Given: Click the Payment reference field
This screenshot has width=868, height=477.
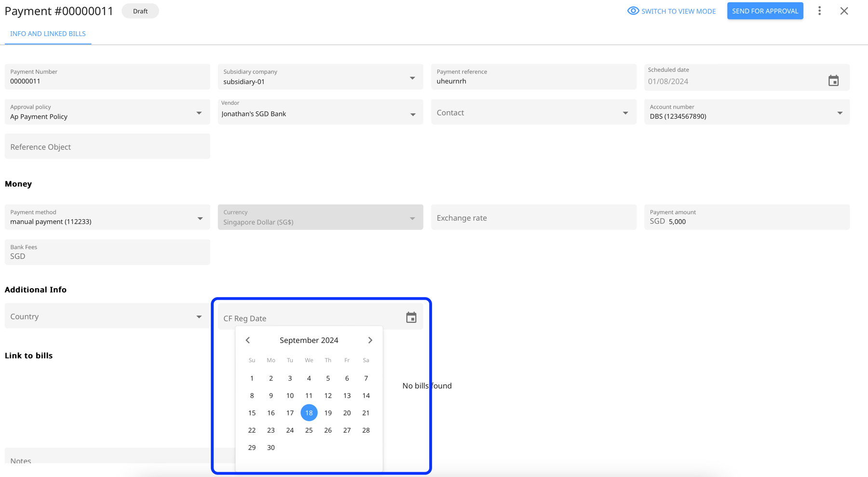Looking at the screenshot, I should pos(533,77).
